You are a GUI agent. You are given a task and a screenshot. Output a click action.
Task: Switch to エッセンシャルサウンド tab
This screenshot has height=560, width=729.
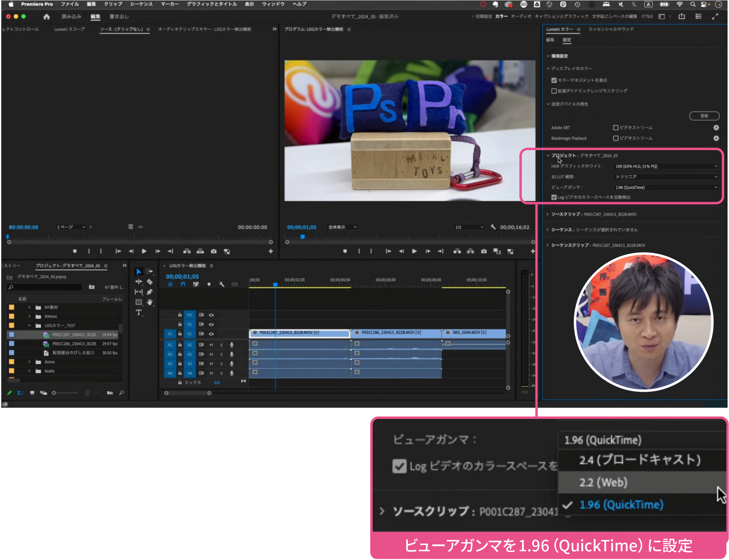pyautogui.click(x=611, y=29)
